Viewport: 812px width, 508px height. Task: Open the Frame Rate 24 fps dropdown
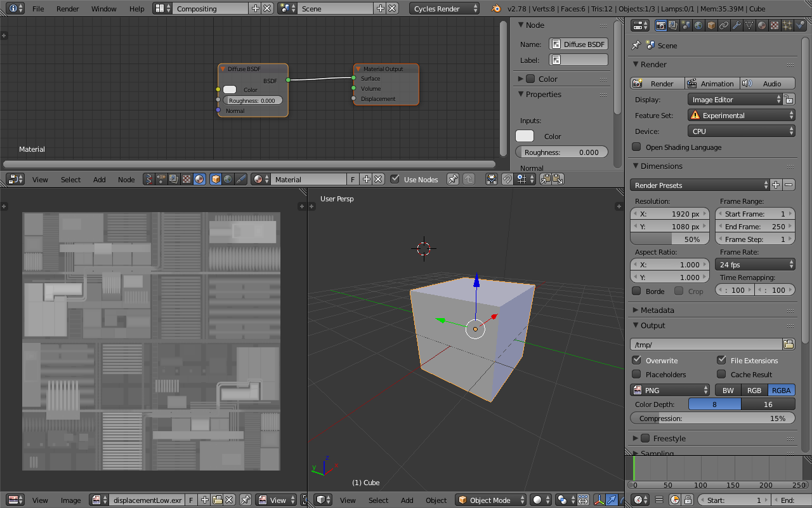tap(756, 265)
